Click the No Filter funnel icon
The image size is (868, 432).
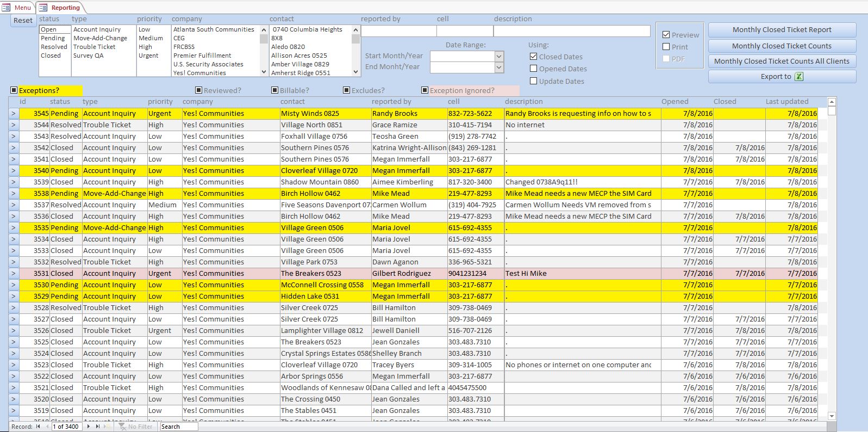click(122, 427)
